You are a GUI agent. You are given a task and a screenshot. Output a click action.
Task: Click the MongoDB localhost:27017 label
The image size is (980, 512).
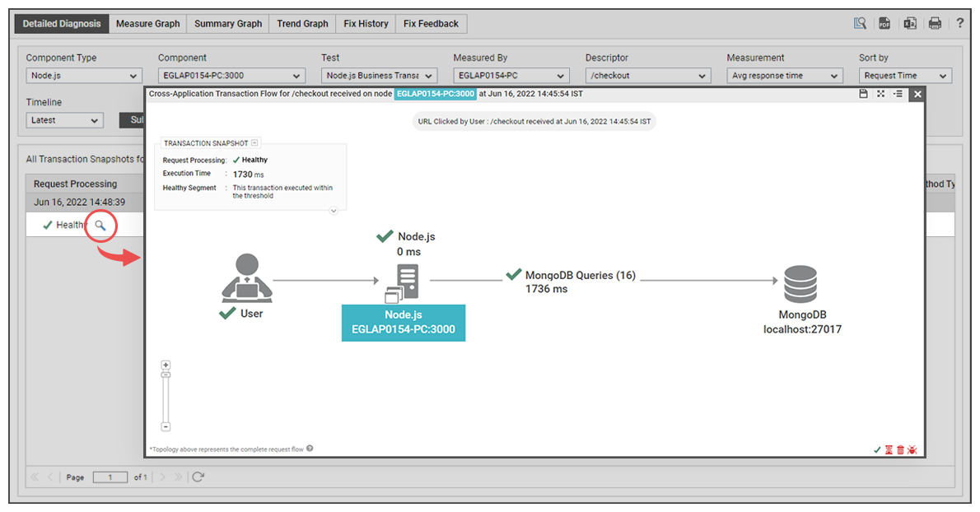point(802,322)
